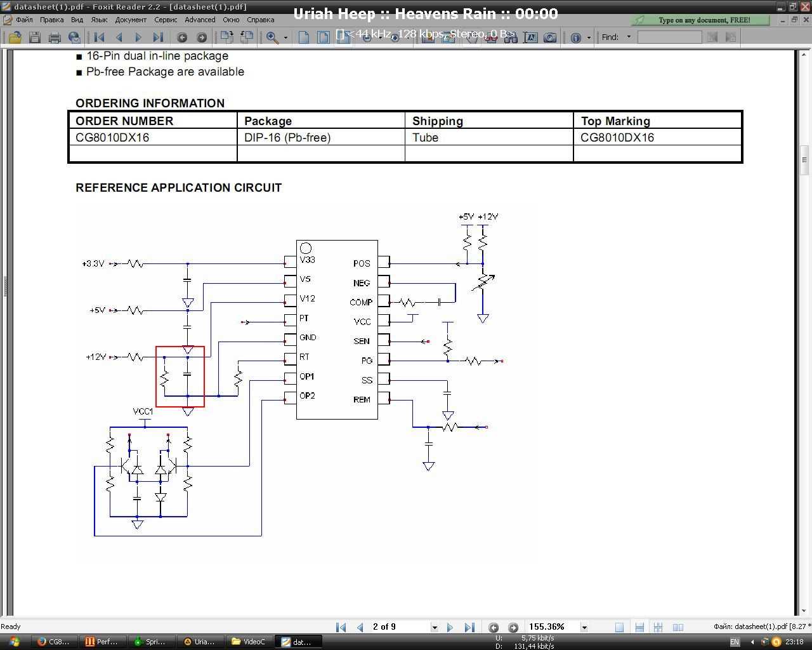Click next view arrow in top toolbar
Screen dimensions: 812x650
pyautogui.click(x=202, y=37)
